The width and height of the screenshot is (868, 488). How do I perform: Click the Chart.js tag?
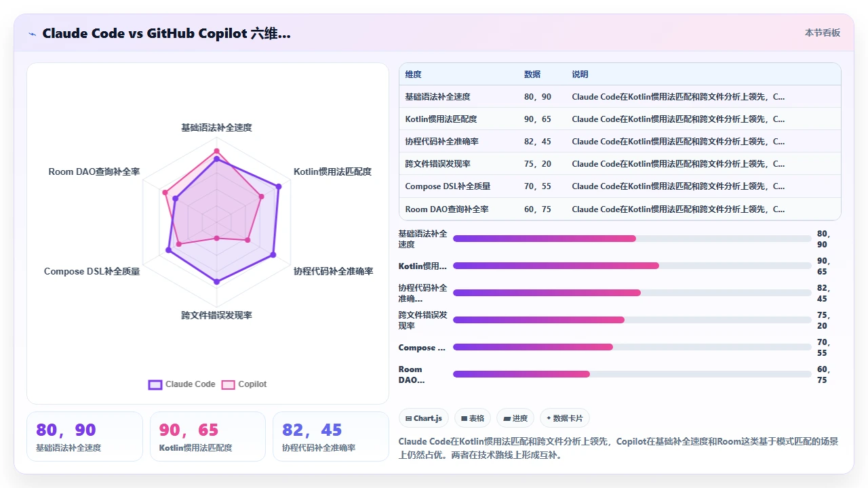[424, 418]
